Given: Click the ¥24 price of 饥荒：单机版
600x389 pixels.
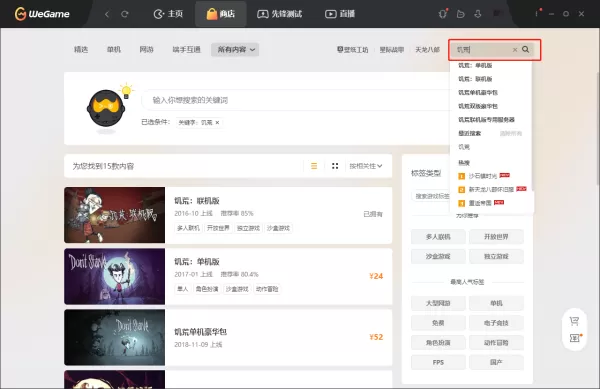Looking at the screenshot, I should click(376, 276).
